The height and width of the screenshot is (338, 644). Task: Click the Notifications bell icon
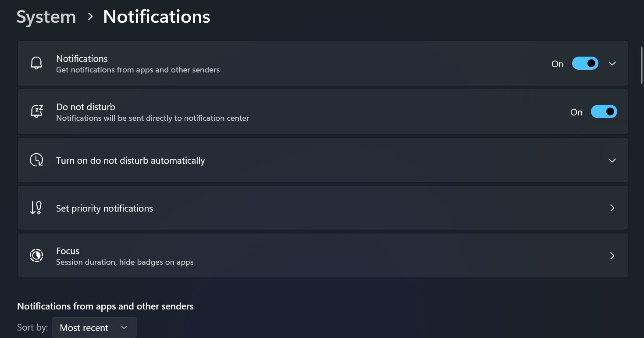tap(36, 63)
